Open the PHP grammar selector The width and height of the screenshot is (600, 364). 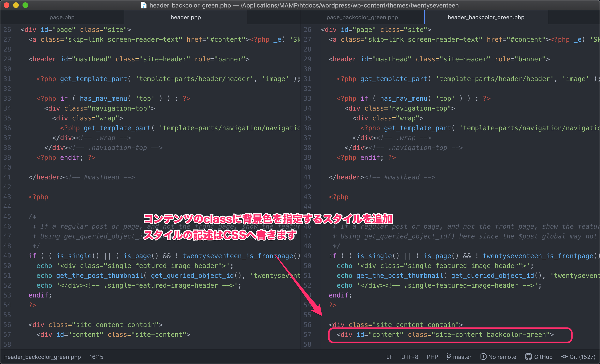432,357
